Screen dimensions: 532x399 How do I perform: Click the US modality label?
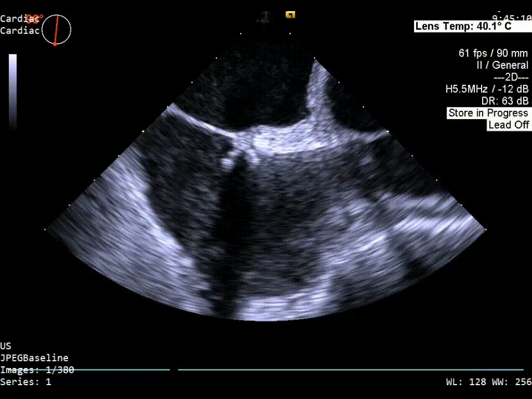(6, 346)
